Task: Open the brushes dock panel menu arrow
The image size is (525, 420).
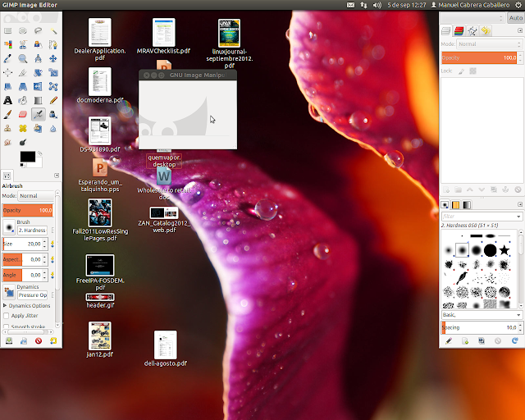Action: [520, 204]
